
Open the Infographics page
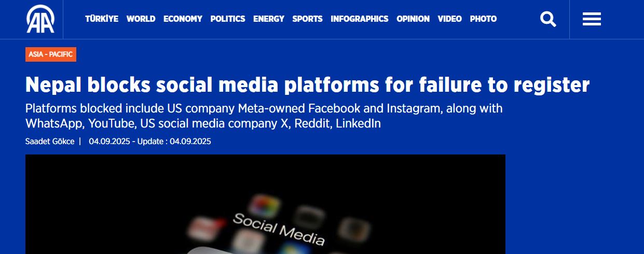pos(359,19)
